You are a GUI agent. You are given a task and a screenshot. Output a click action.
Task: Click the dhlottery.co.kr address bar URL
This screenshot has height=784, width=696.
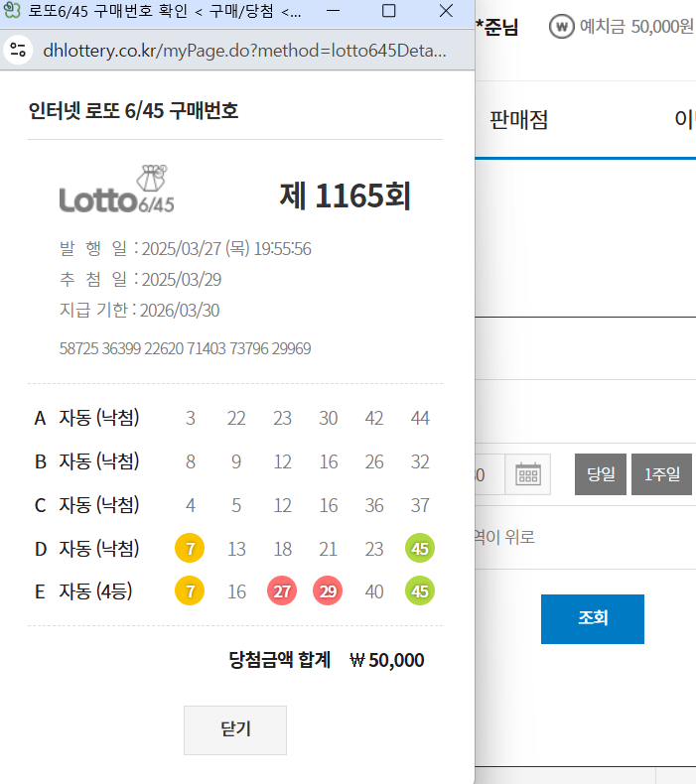(244, 50)
